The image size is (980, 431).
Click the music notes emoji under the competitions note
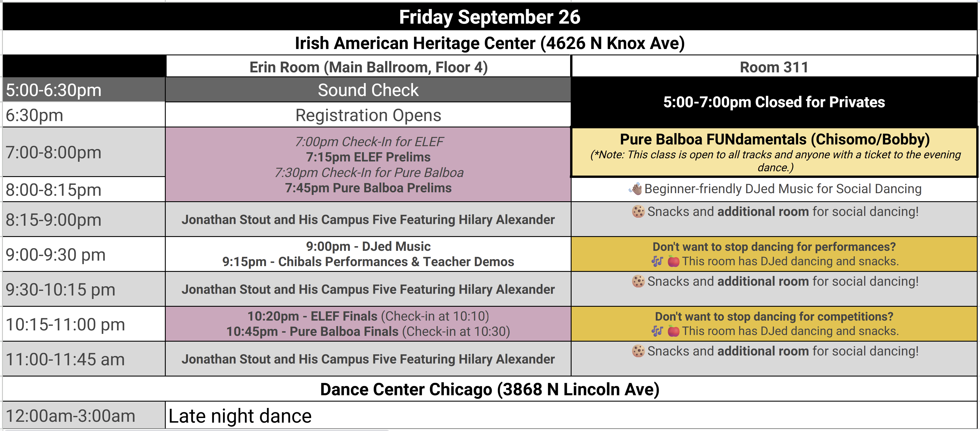tap(657, 331)
